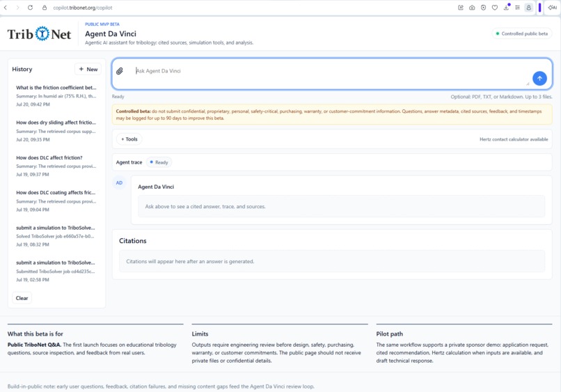Click the 'Limits' section heading

(200, 334)
